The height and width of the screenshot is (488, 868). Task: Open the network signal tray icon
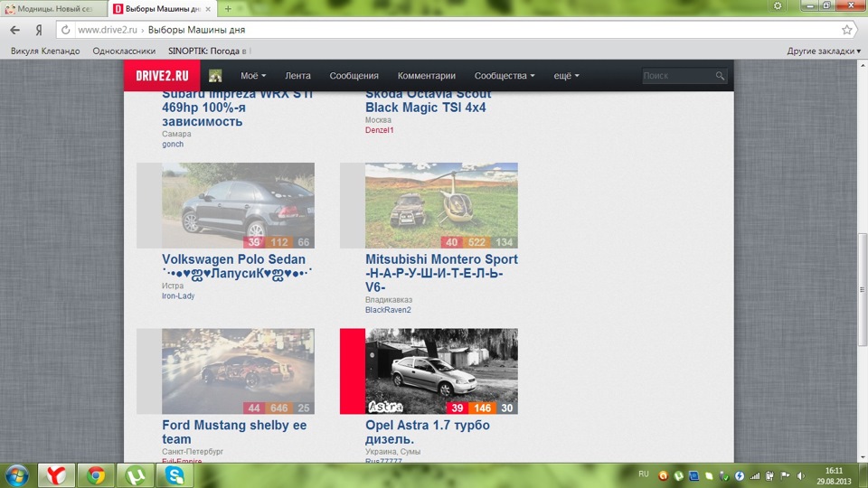[x=755, y=476]
